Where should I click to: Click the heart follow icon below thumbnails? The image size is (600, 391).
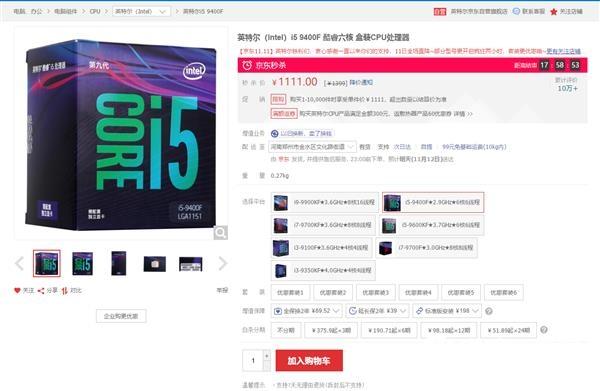coord(17,291)
